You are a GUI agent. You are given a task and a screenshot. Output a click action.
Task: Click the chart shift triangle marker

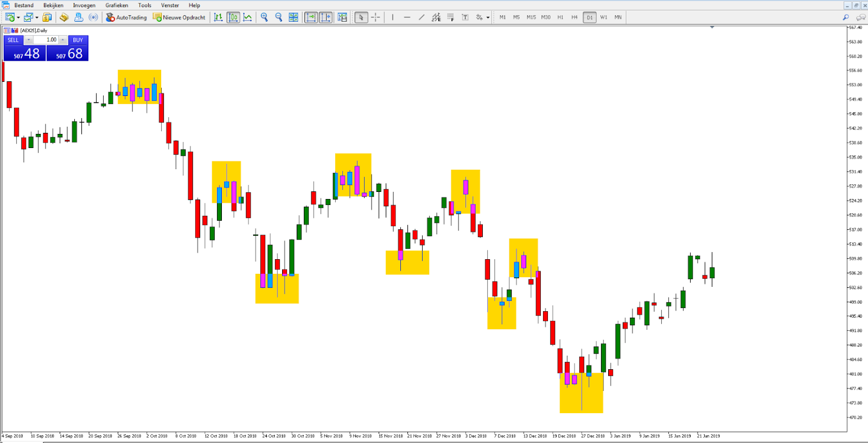[x=712, y=27]
